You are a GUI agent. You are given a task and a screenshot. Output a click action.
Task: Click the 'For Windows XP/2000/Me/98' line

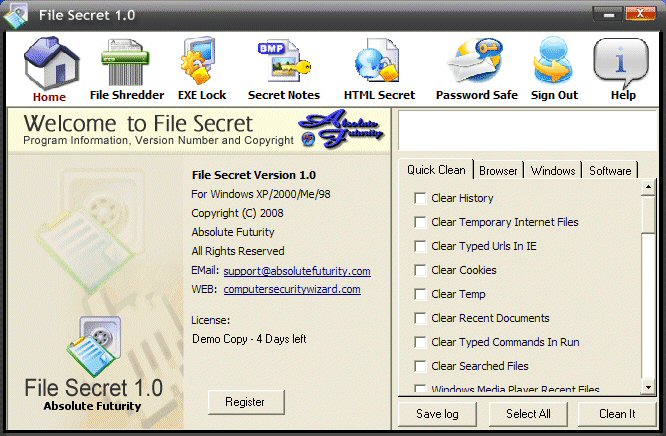[x=261, y=194]
